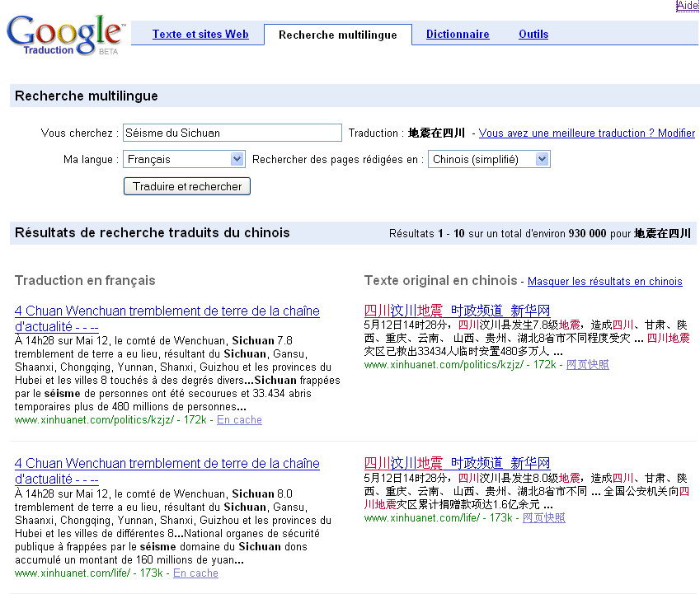Open the Chinois (simplifié) language dropdown
Image resolution: width=700 pixels, height=594 pixels.
click(x=489, y=159)
